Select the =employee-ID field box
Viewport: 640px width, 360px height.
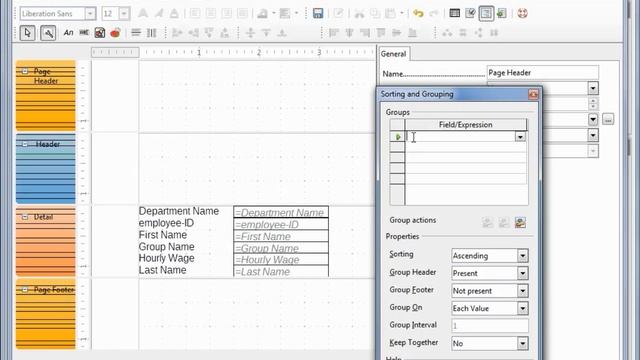(281, 224)
